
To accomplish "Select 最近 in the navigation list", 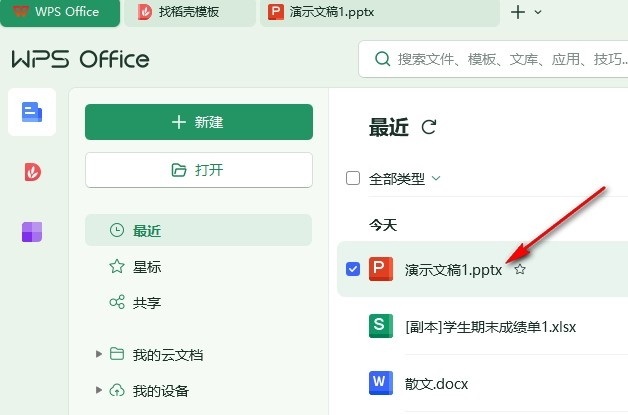I will 199,230.
